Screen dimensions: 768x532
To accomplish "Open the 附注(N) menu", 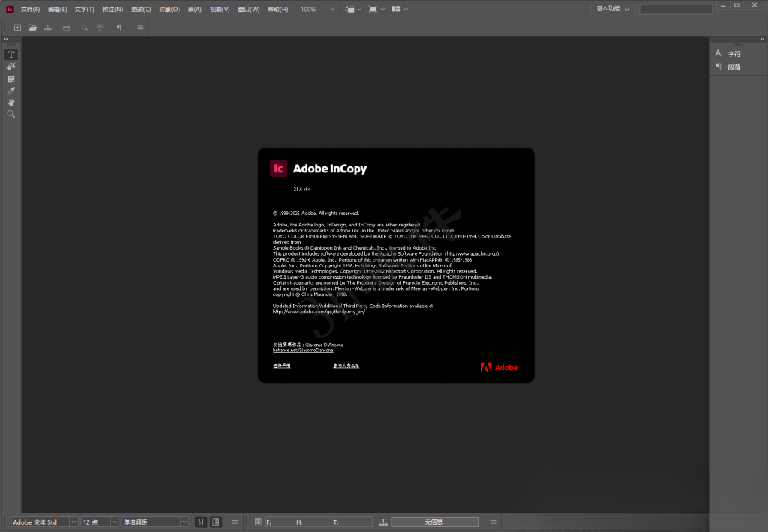I will click(112, 9).
